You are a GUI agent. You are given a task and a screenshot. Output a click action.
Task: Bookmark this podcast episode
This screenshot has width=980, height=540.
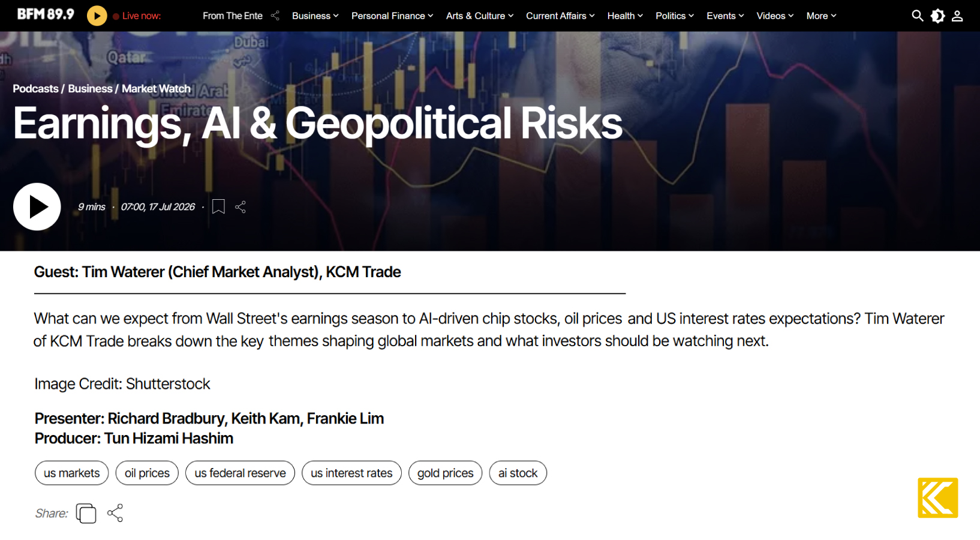[x=218, y=207]
